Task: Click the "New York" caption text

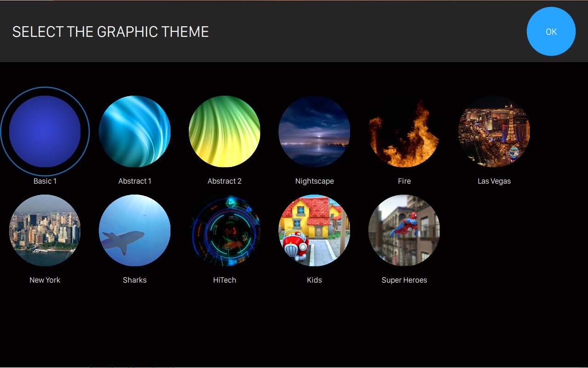Action: [45, 280]
